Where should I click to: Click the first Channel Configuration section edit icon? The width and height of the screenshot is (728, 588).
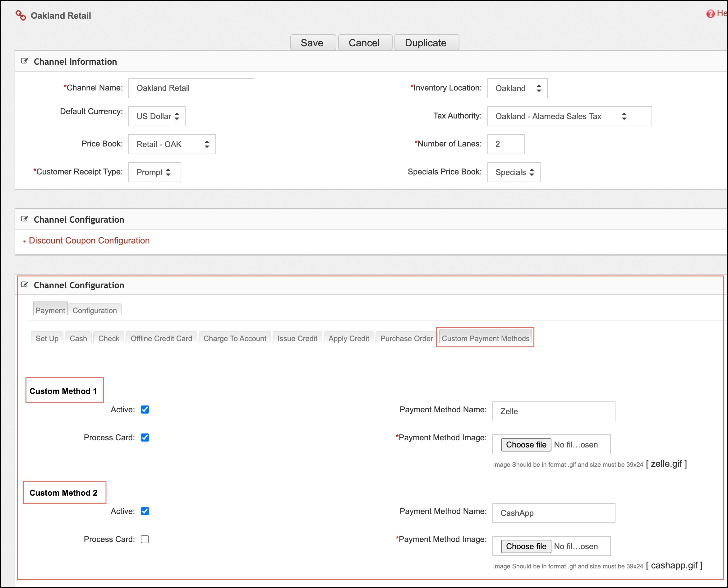pos(24,219)
